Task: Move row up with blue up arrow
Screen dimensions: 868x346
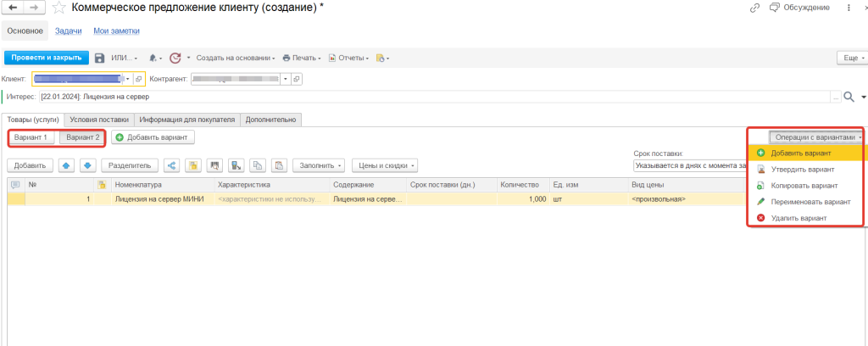Action: (65, 165)
